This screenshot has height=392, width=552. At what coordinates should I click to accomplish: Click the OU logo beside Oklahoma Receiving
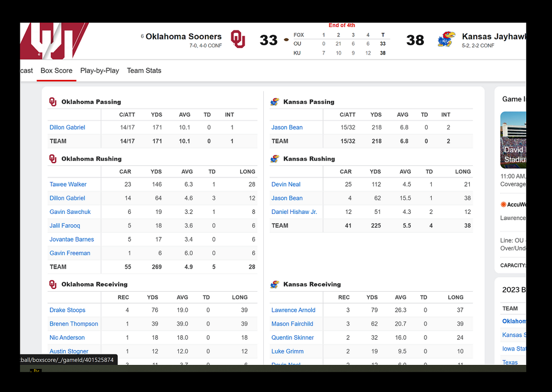(53, 284)
